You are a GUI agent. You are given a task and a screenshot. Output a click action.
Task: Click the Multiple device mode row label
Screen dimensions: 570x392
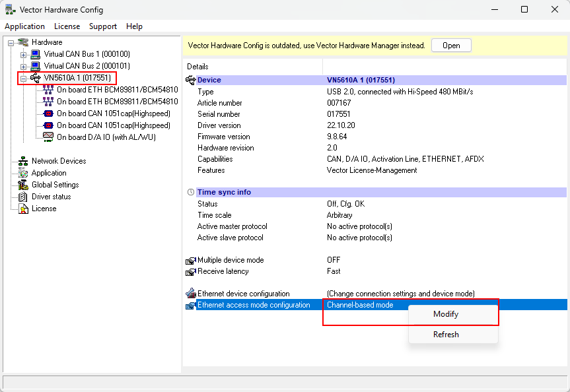click(231, 260)
